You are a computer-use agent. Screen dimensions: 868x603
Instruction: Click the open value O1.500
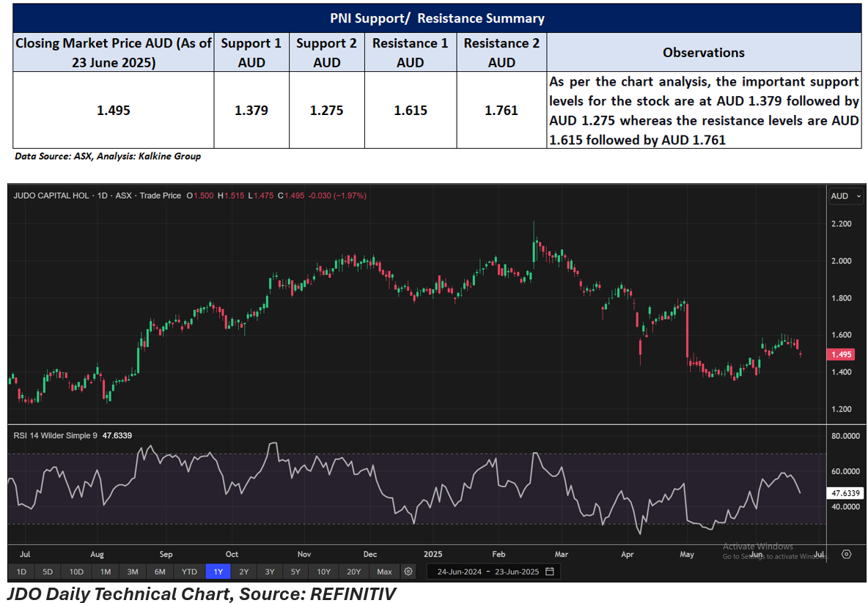coord(200,196)
